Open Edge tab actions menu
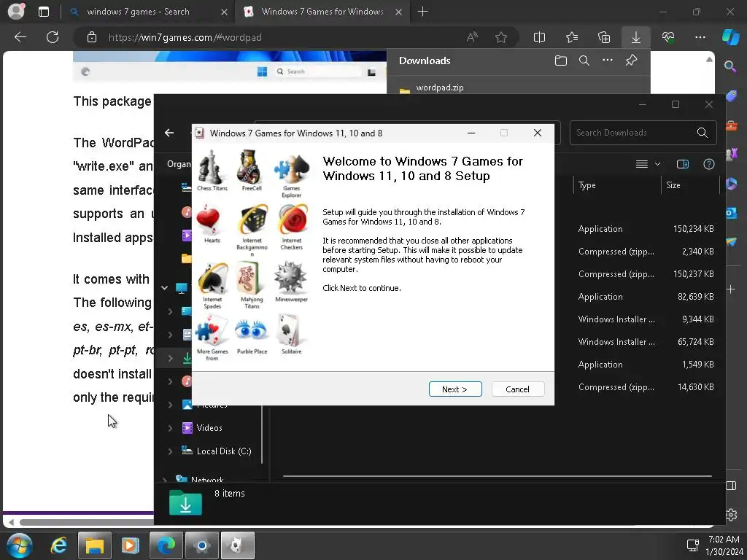This screenshot has width=747, height=560. pos(43,12)
